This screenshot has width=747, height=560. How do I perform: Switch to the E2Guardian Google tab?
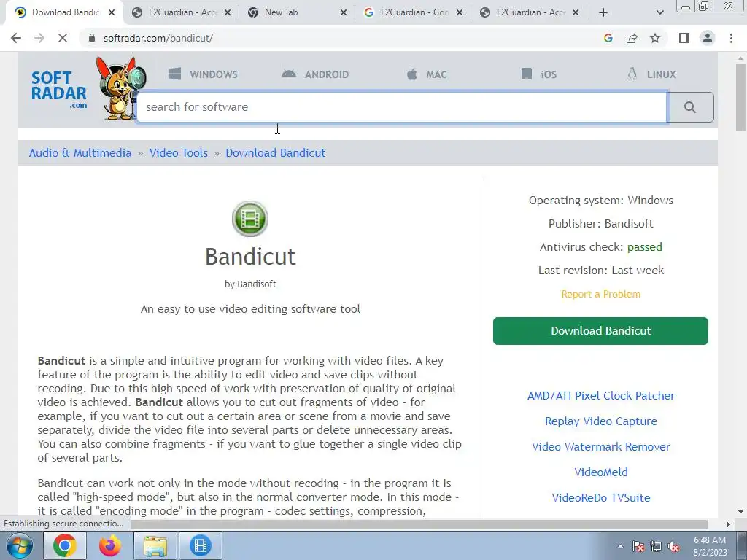point(414,12)
